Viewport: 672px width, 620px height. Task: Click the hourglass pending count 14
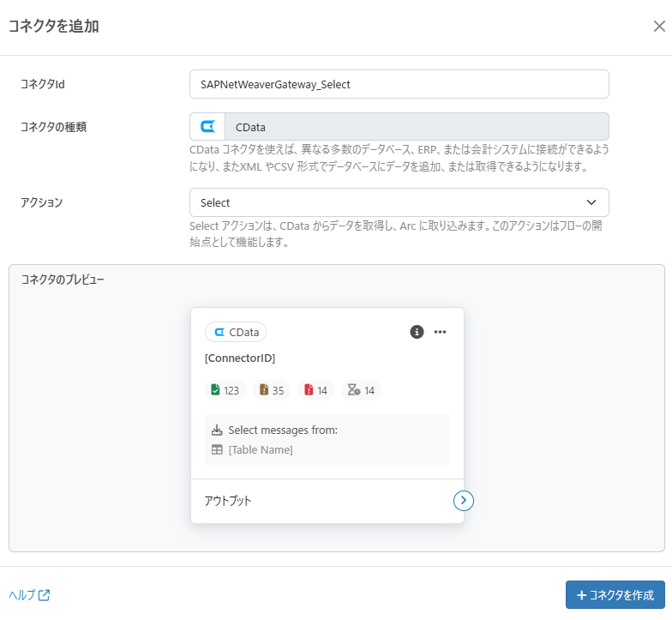pyautogui.click(x=361, y=390)
